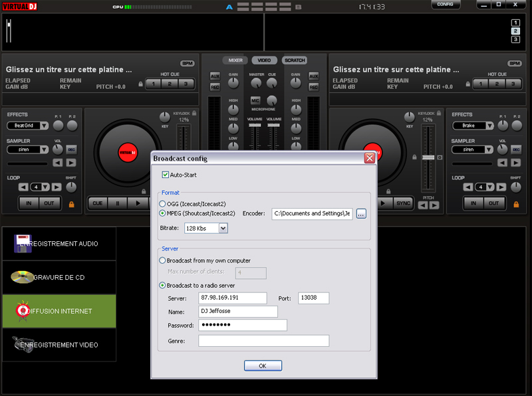Click the orange loop lock on right deck

(516, 204)
